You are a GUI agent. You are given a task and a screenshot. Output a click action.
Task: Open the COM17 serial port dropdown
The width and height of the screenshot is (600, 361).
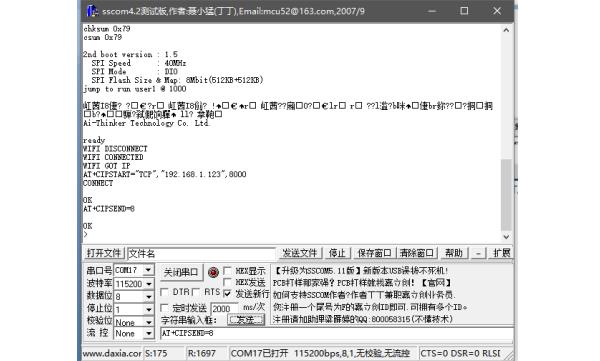pos(148,270)
